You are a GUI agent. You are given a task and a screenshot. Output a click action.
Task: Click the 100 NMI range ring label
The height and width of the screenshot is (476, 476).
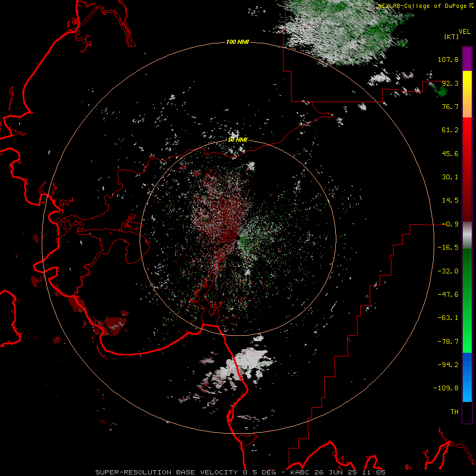237,42
